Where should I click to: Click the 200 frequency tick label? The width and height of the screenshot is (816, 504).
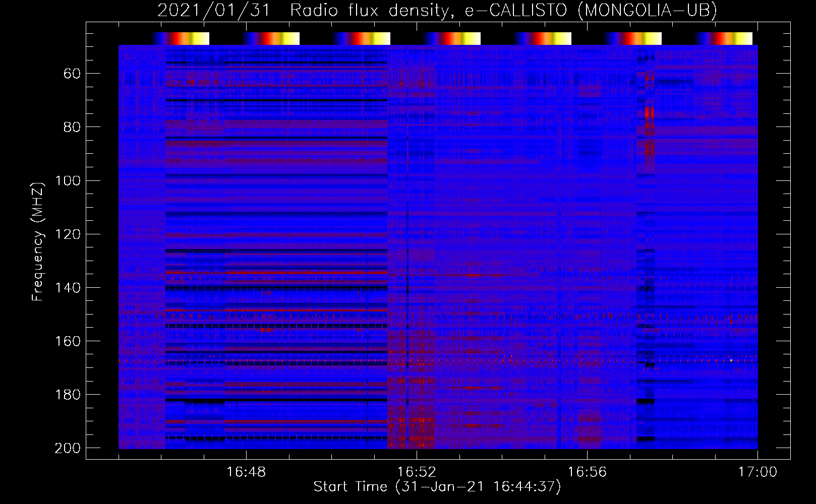68,448
